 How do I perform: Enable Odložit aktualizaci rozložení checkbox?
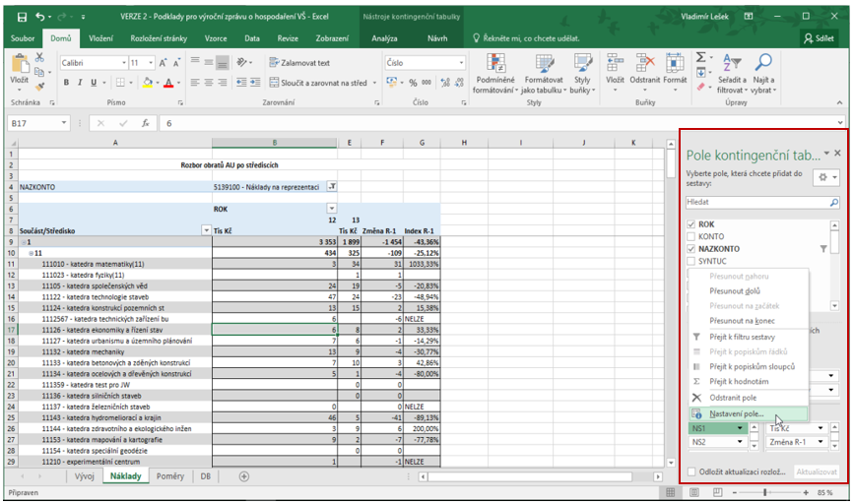[x=691, y=472]
